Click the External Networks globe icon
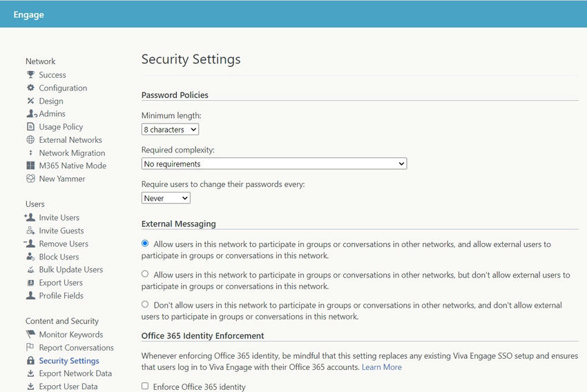The image size is (587, 392). (x=30, y=139)
